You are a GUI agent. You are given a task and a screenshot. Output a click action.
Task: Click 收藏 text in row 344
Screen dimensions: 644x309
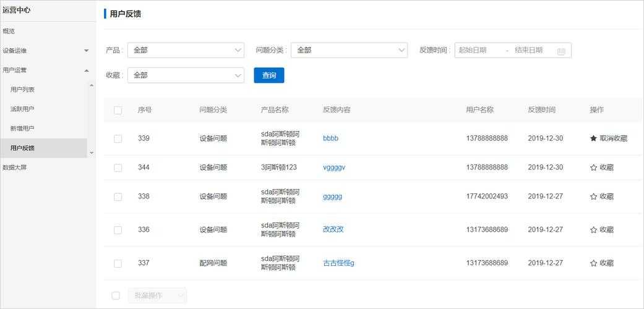click(607, 168)
